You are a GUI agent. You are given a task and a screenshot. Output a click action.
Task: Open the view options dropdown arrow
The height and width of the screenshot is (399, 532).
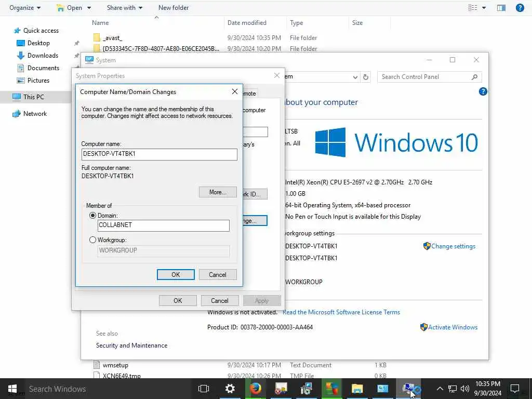coord(484,7)
